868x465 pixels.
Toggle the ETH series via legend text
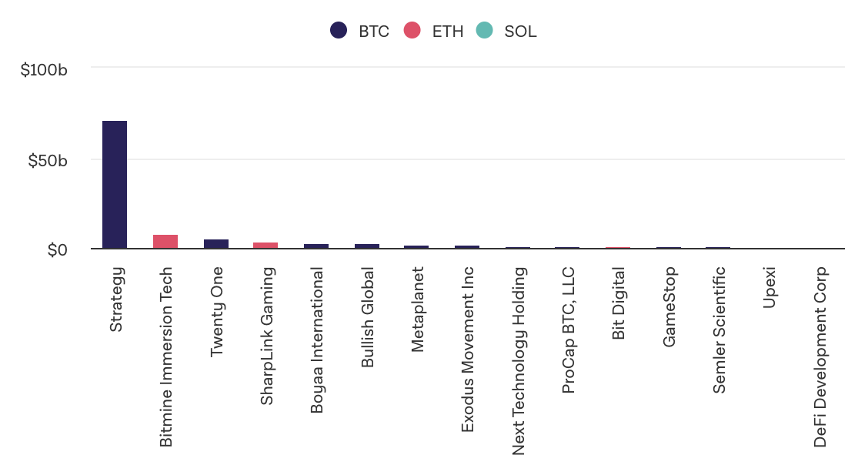448,32
